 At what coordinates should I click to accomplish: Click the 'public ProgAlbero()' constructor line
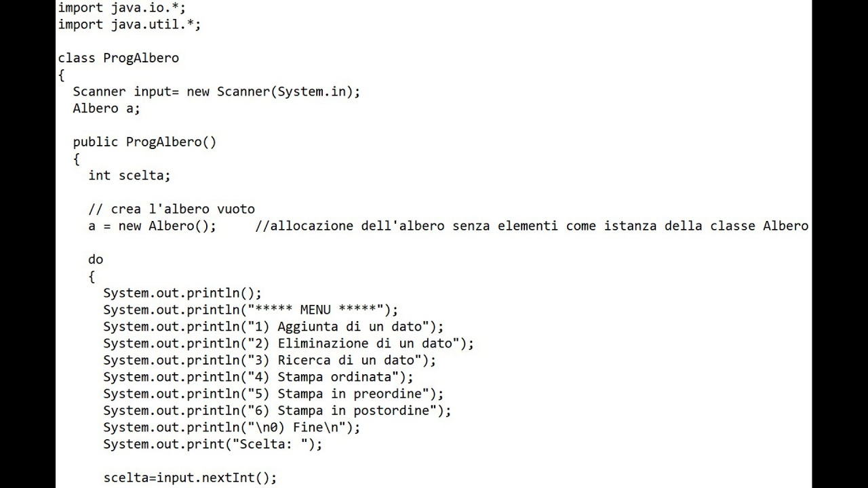coord(144,142)
